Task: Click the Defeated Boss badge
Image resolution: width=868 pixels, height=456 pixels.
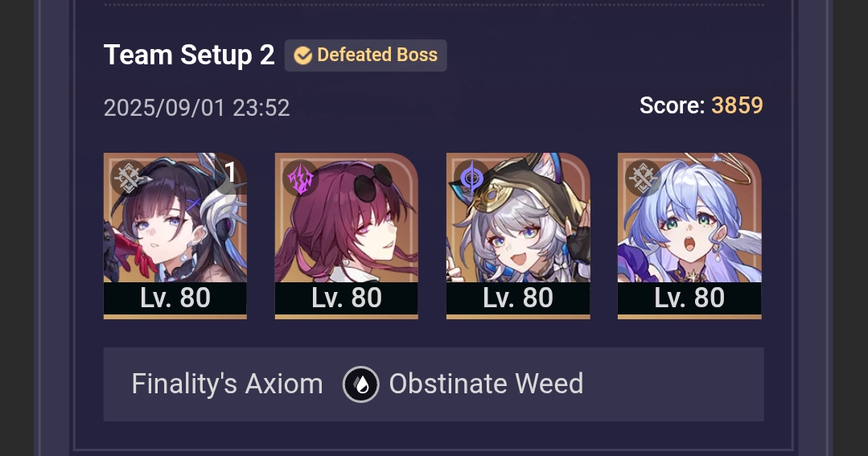Action: coord(366,55)
